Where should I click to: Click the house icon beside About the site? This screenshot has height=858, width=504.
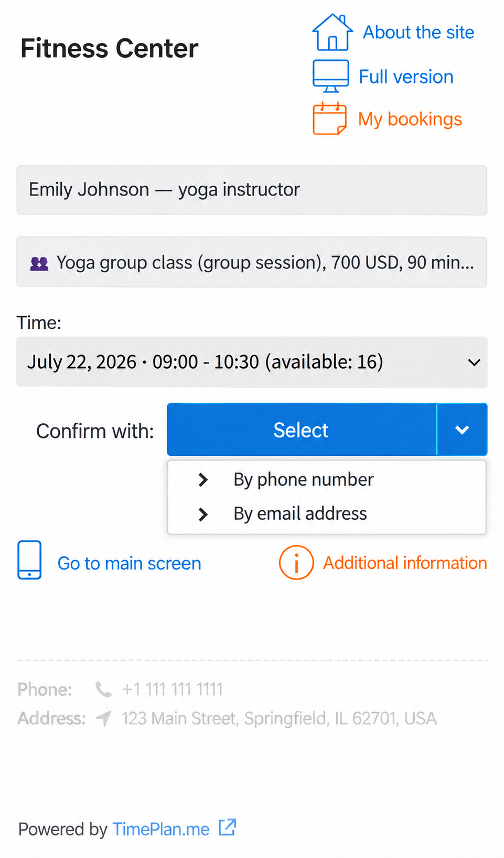click(x=332, y=33)
